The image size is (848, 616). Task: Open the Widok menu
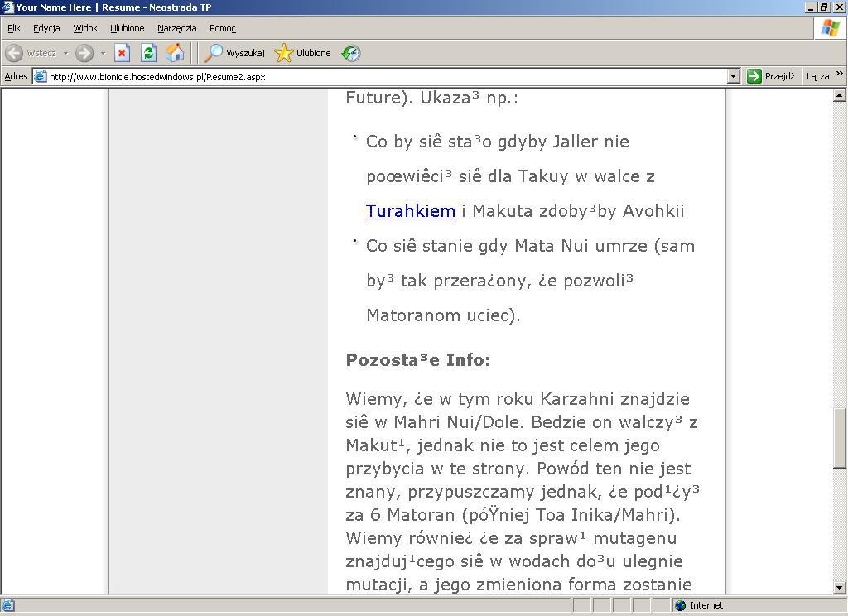pyautogui.click(x=85, y=28)
